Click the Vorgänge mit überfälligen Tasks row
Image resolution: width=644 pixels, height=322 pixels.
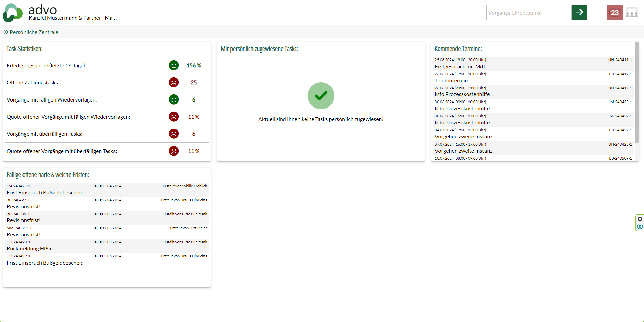44,134
